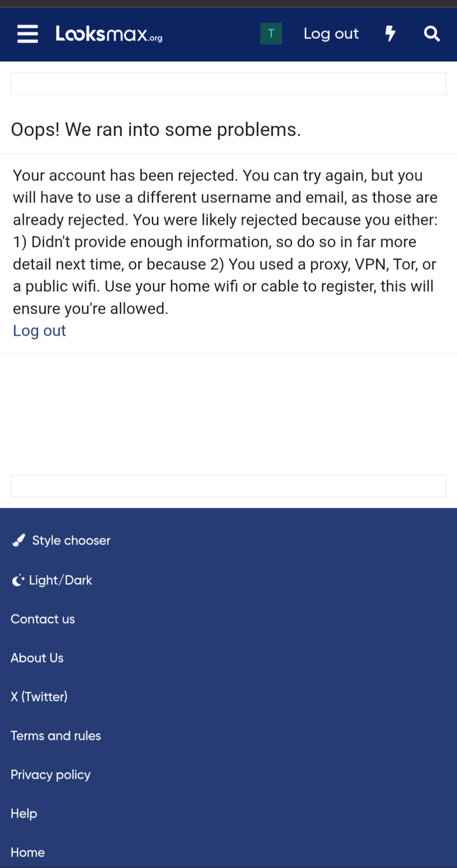Open the Style chooser

click(71, 540)
